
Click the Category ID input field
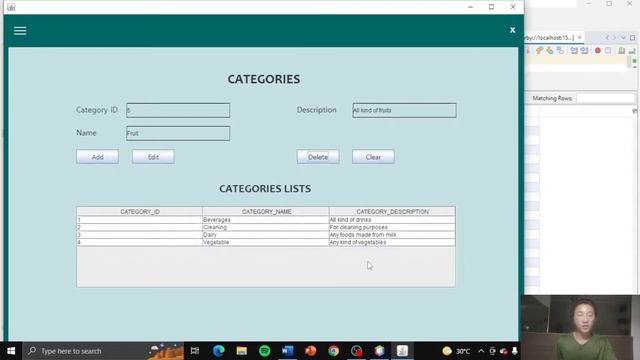(x=178, y=110)
